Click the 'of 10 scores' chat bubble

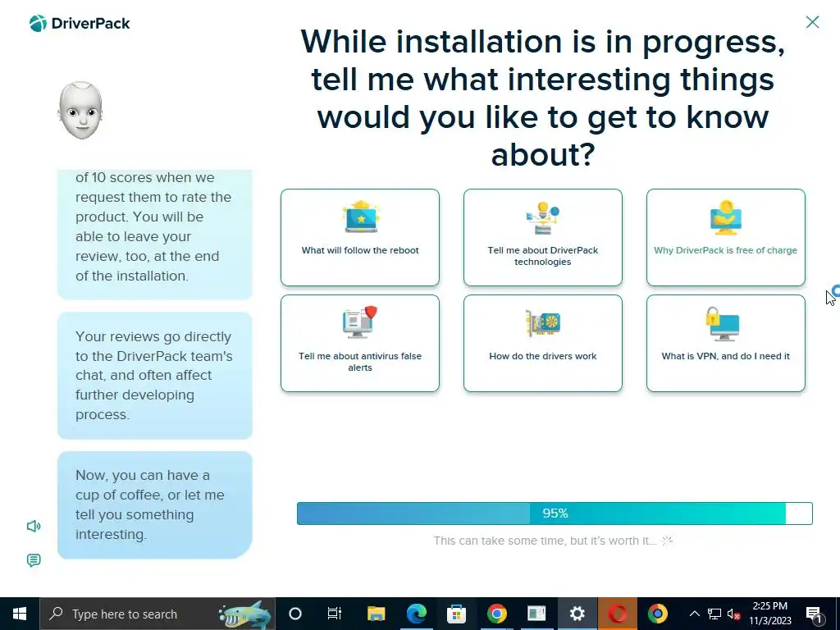click(155, 235)
